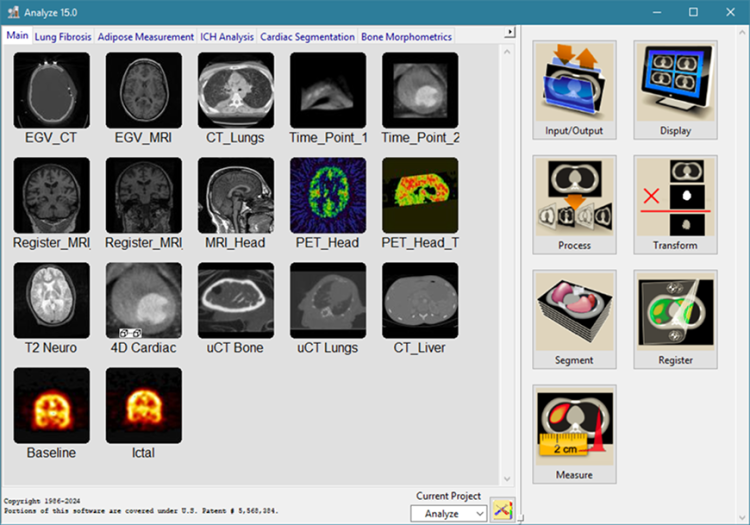
Task: Open the Process module
Action: (x=574, y=204)
